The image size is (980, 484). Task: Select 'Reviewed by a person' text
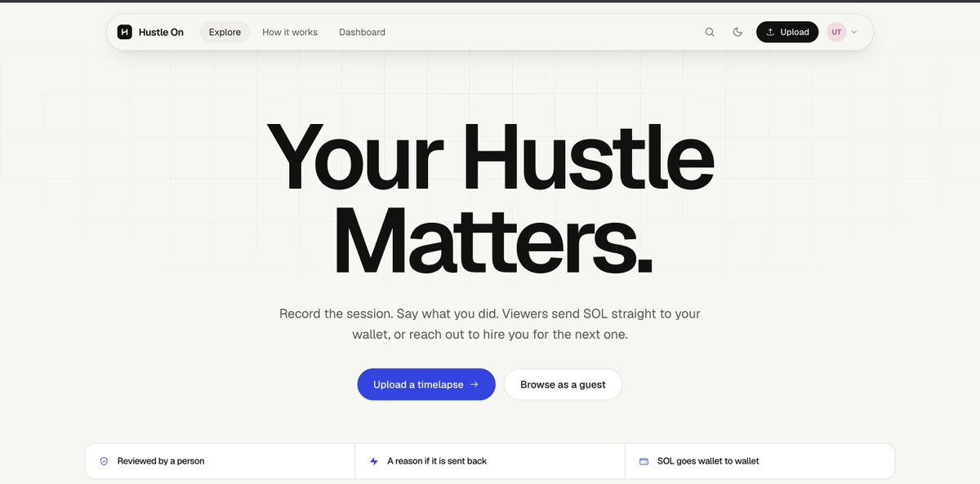pyautogui.click(x=161, y=461)
